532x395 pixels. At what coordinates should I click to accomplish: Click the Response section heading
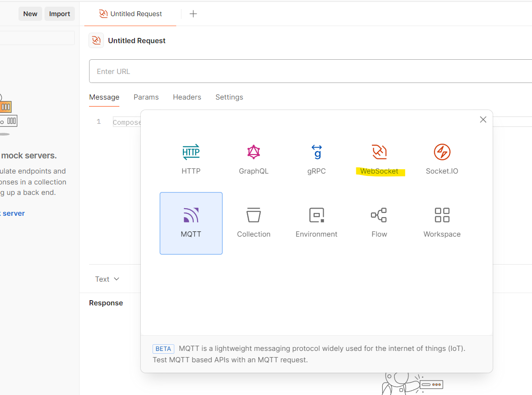pyautogui.click(x=106, y=303)
